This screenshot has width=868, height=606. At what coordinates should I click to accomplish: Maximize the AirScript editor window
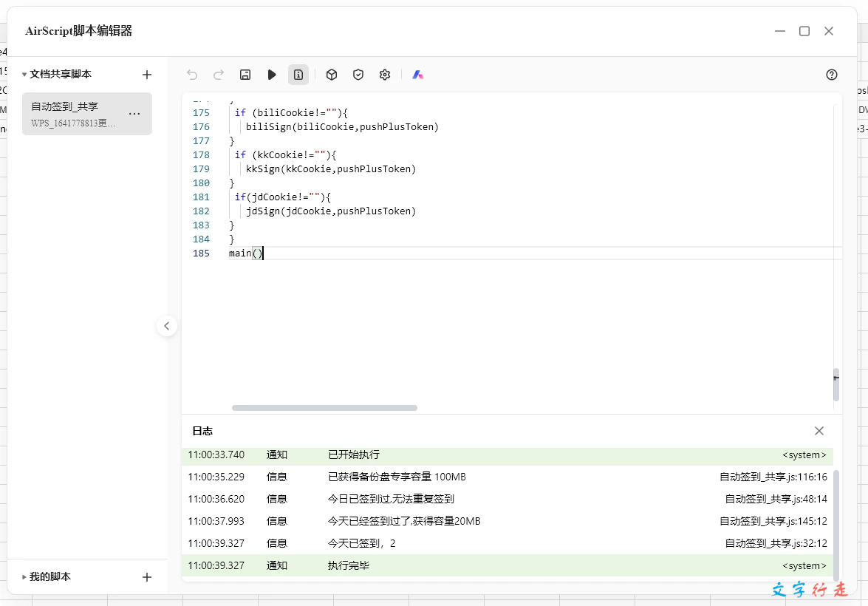tap(804, 31)
